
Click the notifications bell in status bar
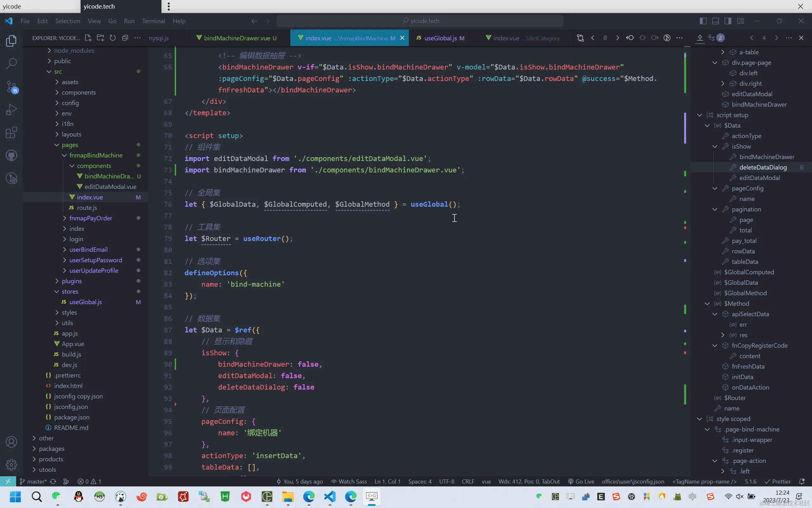[802, 481]
